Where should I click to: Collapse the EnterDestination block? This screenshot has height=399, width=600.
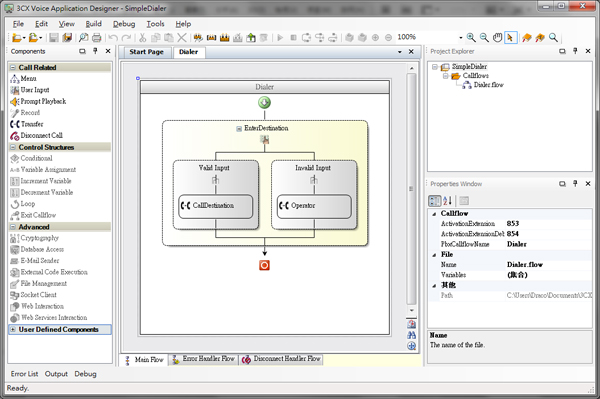[239, 129]
